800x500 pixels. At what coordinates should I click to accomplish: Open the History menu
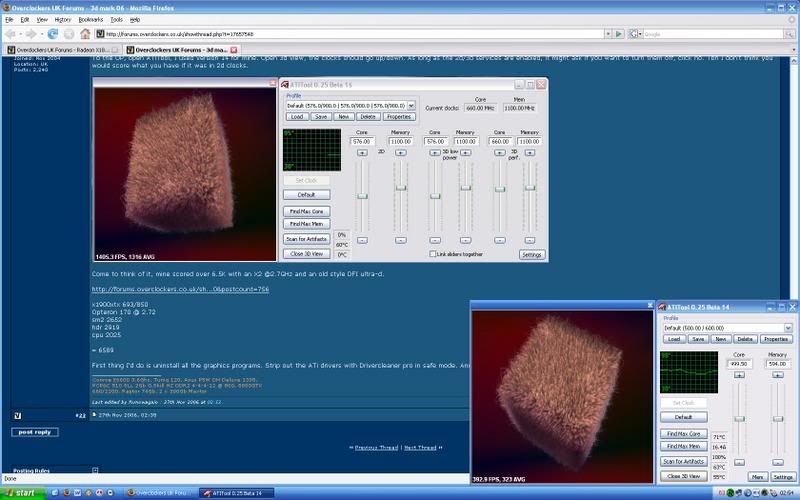pos(62,19)
